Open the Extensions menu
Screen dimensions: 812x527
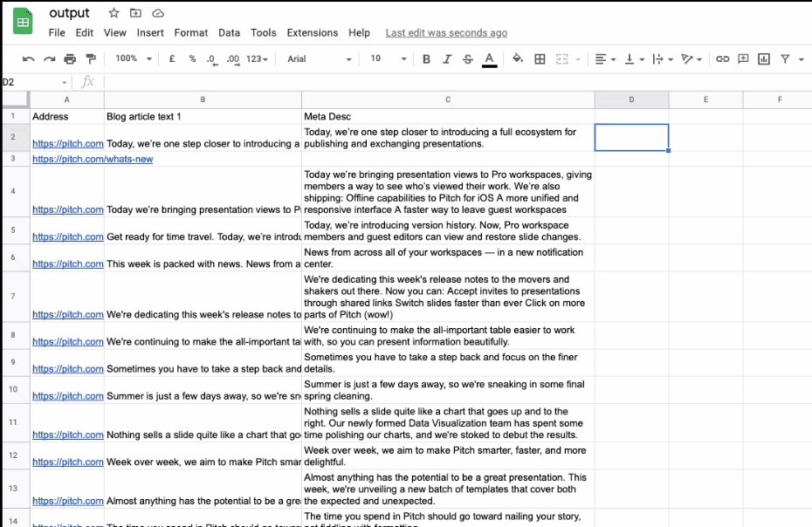point(313,32)
